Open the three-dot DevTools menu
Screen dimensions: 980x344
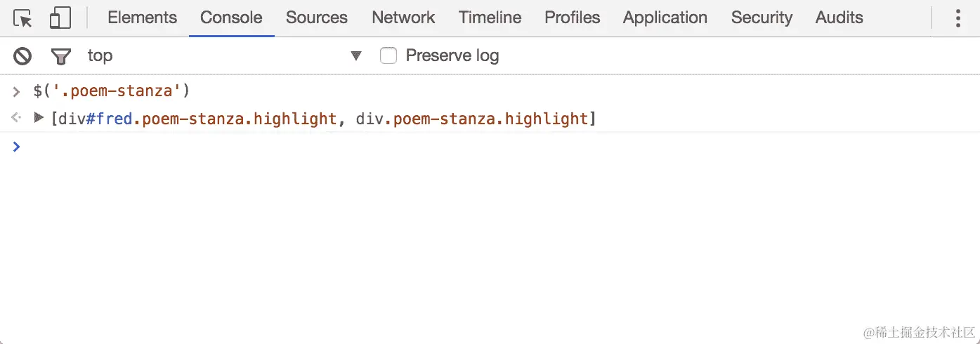point(958,18)
